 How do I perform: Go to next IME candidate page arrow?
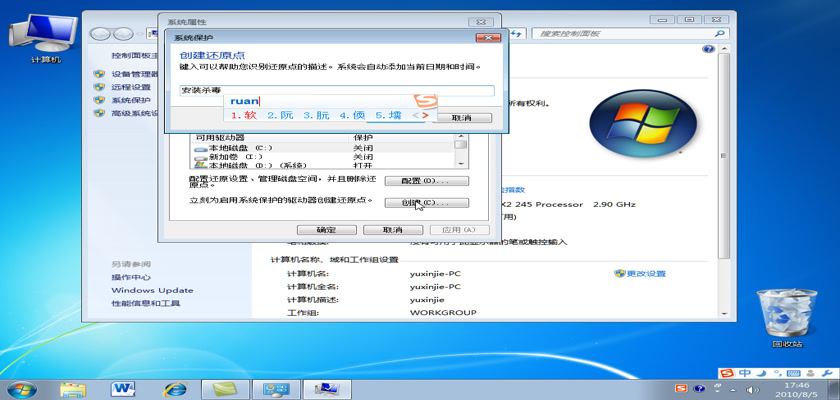pyautogui.click(x=426, y=116)
